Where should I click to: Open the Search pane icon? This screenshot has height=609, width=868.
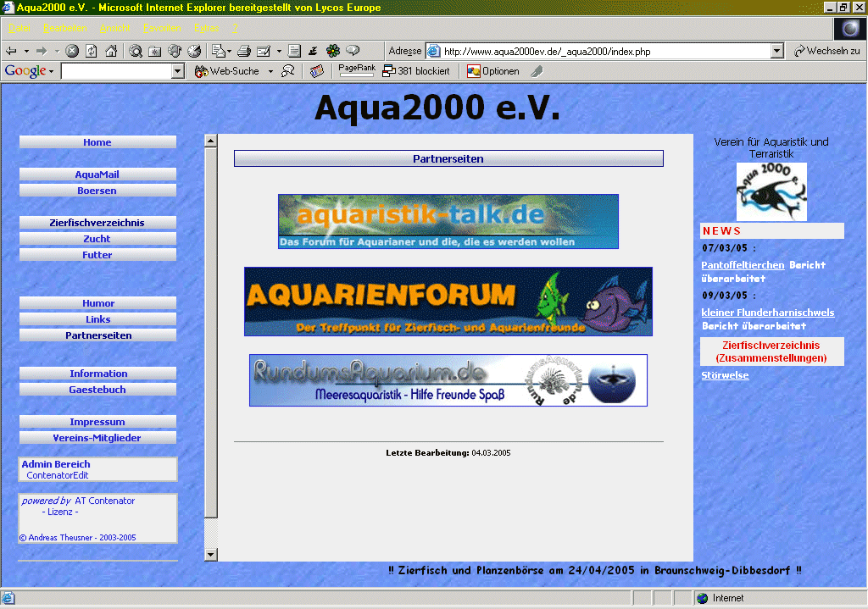[136, 52]
